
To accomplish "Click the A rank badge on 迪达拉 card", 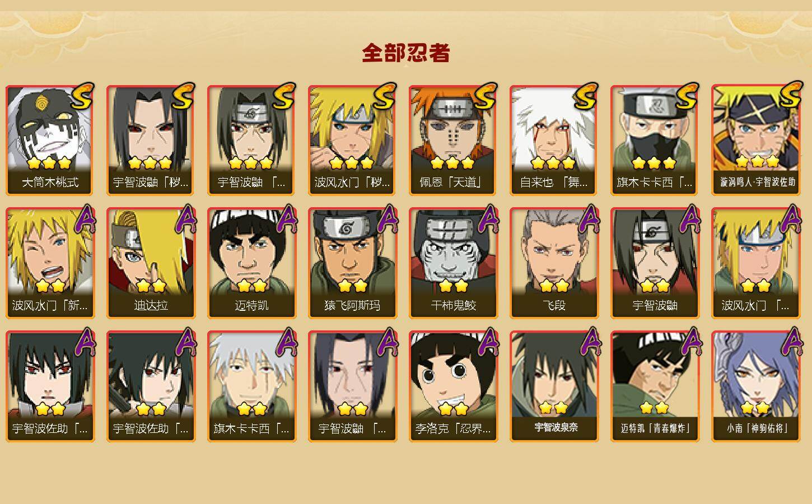I will click(x=185, y=220).
